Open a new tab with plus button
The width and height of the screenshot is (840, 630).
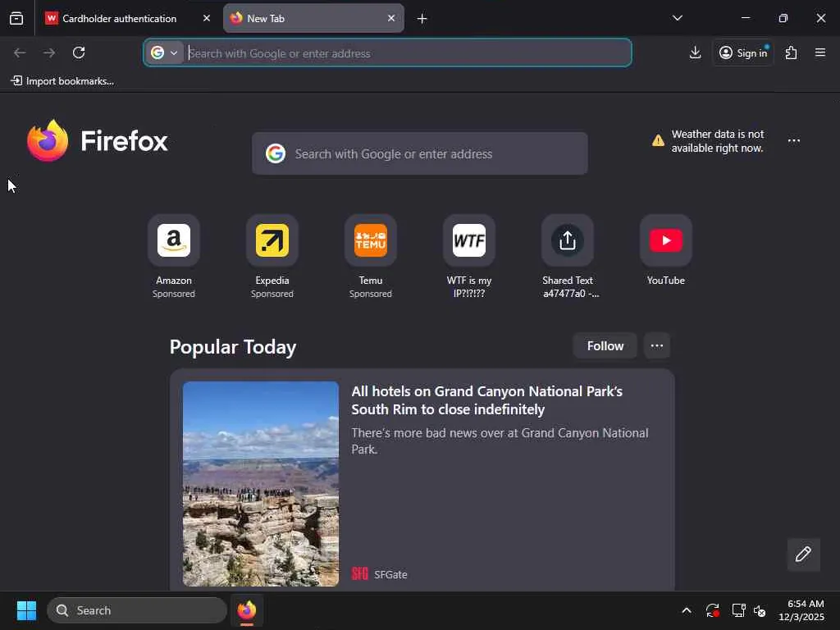click(422, 19)
